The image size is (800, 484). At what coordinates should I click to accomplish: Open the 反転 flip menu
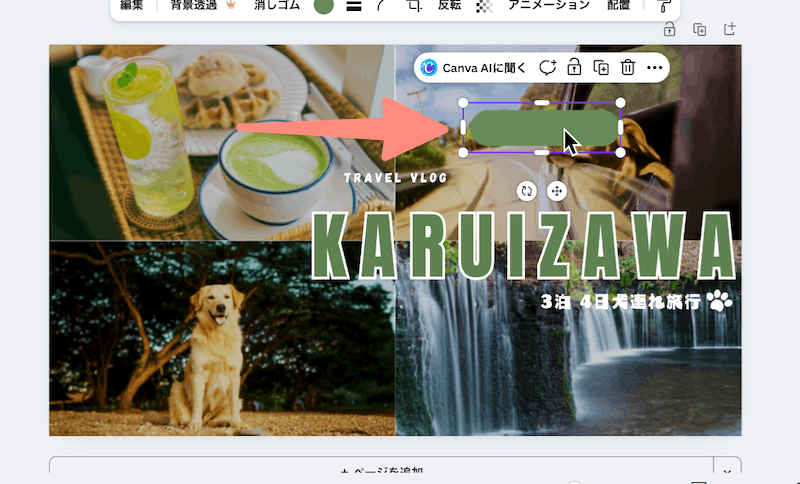coord(449,6)
